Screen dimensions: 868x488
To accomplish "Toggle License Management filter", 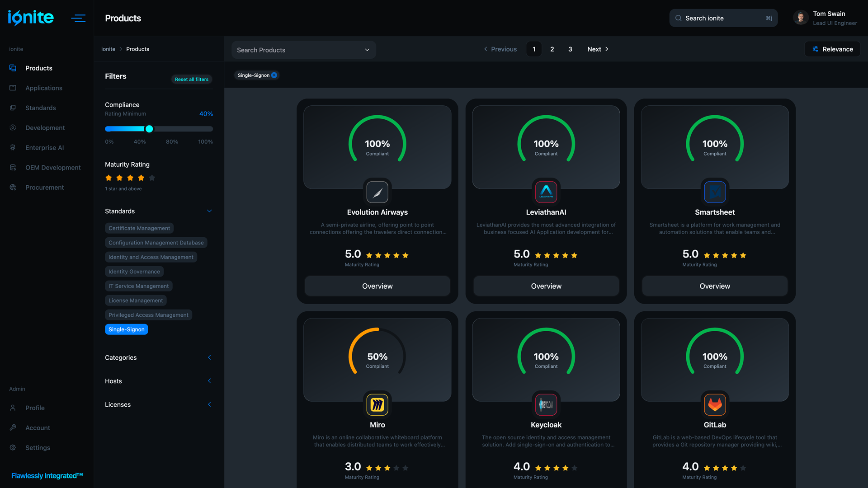I will tap(136, 300).
